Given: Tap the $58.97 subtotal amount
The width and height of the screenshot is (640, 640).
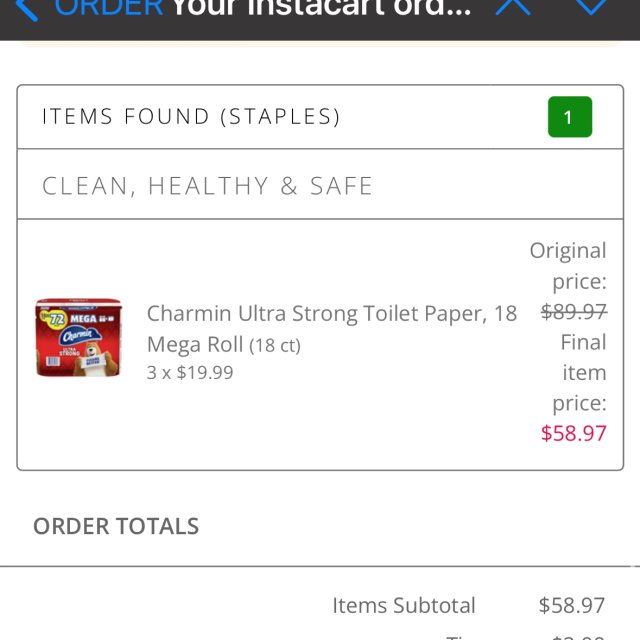Looking at the screenshot, I should click(572, 605).
